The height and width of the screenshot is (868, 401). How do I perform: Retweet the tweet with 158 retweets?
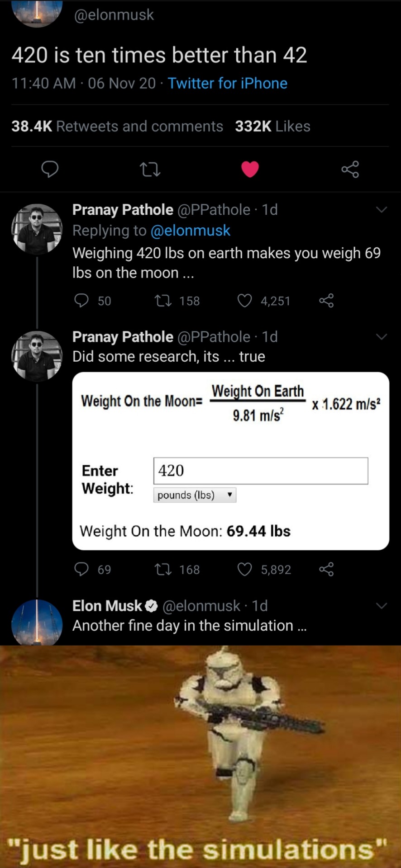(163, 301)
